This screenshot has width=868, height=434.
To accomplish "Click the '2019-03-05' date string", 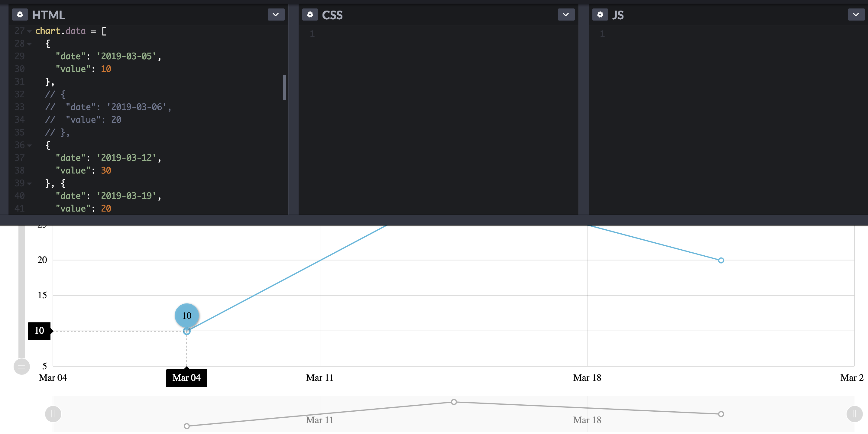I will pos(126,56).
